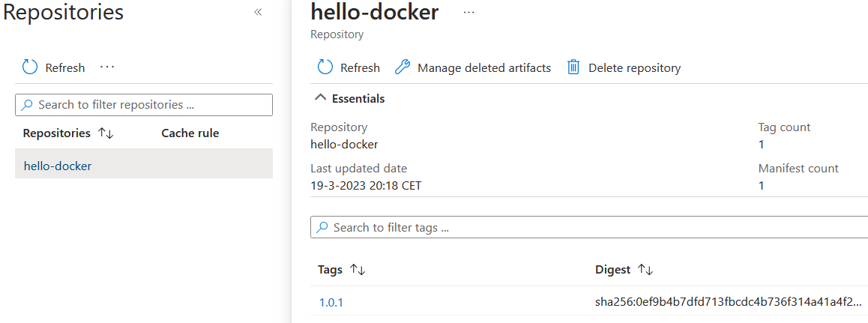Click the Manage deleted artifacts wrench icon

pos(403,67)
